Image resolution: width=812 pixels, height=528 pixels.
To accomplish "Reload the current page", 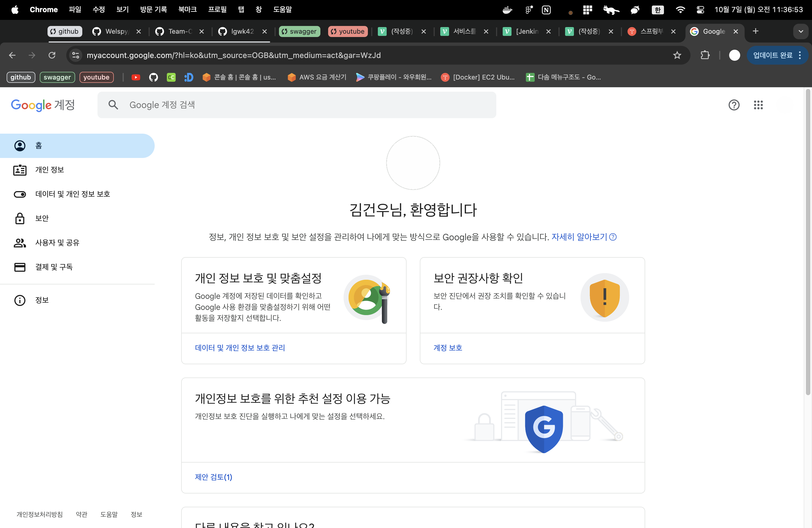I will click(x=52, y=55).
